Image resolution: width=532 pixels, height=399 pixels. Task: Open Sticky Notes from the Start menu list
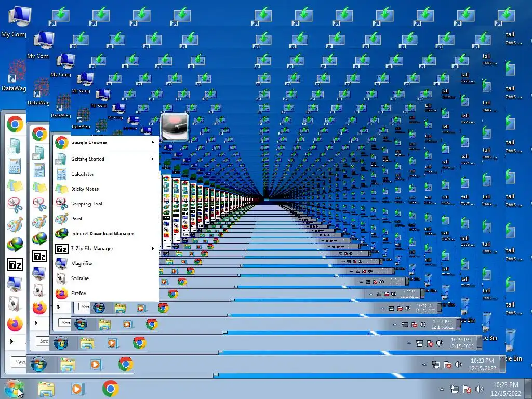[x=105, y=189]
